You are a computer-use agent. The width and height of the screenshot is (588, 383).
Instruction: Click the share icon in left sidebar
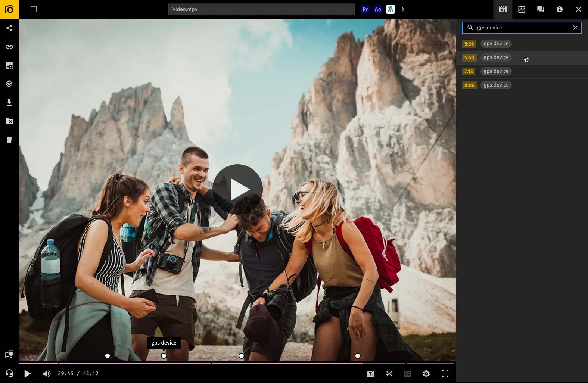[x=9, y=28]
